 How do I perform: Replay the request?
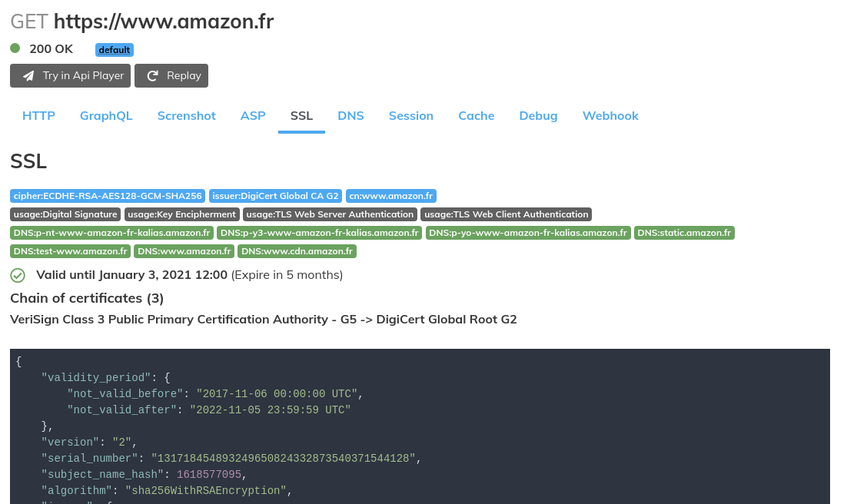point(171,75)
